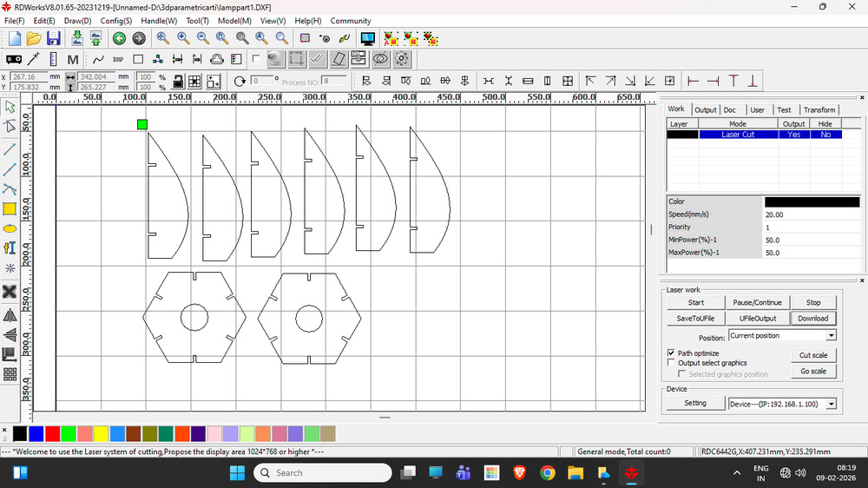This screenshot has height=488, width=868.
Task: Click the Stop button
Action: (813, 302)
